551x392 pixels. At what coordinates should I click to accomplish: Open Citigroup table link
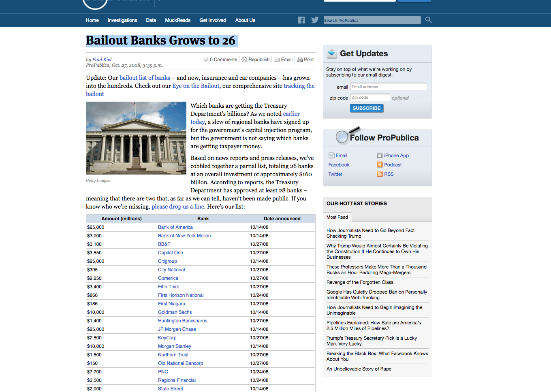167,261
